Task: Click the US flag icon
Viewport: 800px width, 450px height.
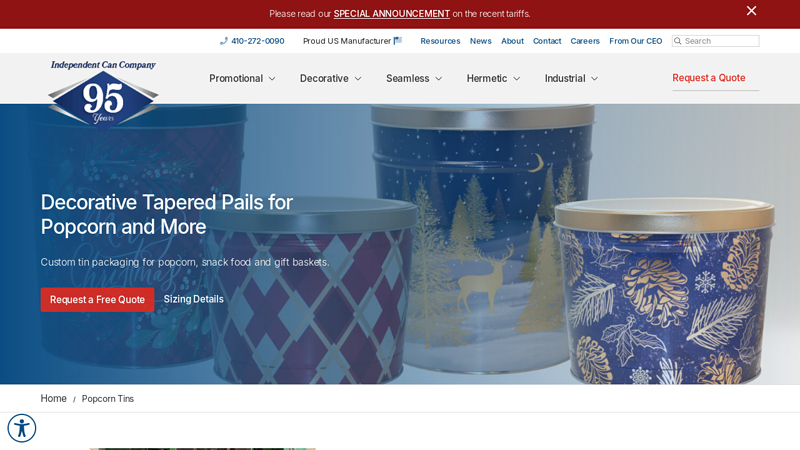Action: click(398, 40)
